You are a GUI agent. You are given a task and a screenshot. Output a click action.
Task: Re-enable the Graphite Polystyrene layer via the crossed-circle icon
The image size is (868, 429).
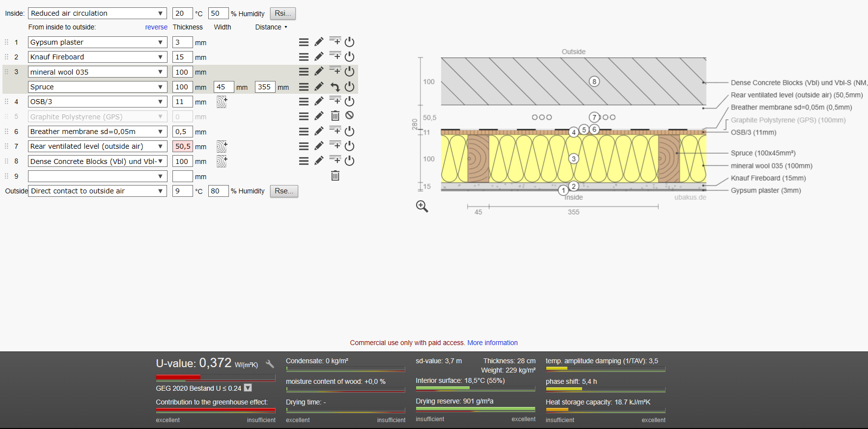(349, 115)
